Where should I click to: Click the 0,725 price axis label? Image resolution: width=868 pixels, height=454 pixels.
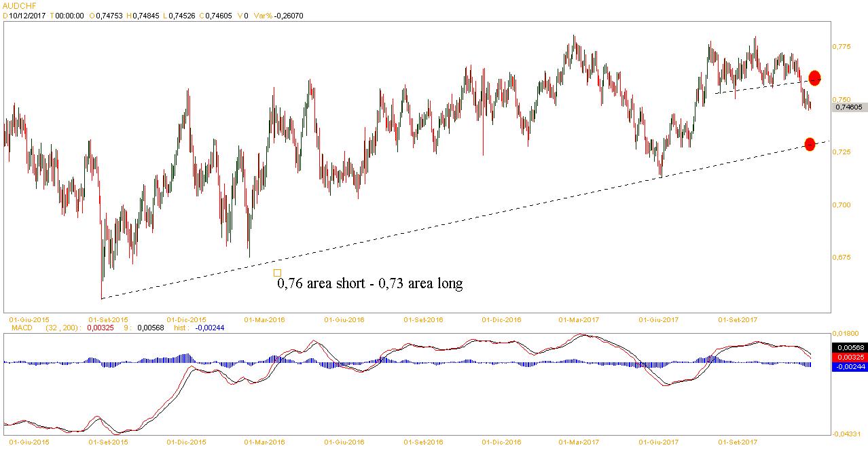(842, 152)
